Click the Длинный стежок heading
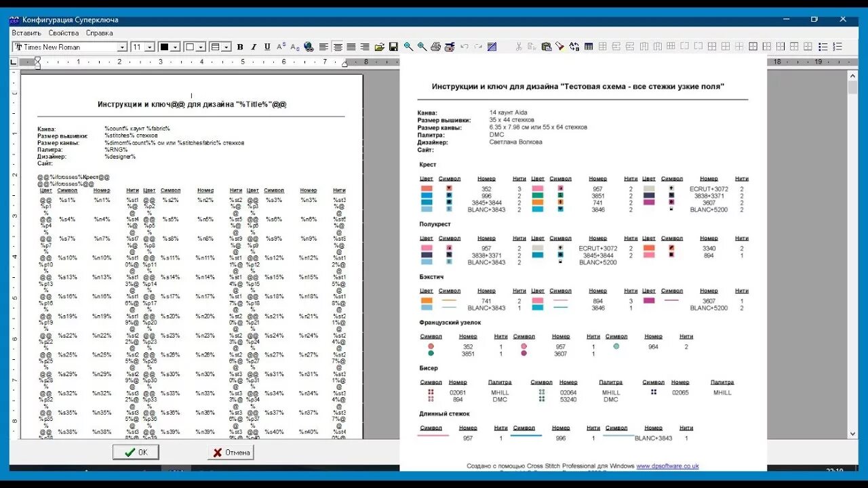This screenshot has height=488, width=868. point(444,413)
